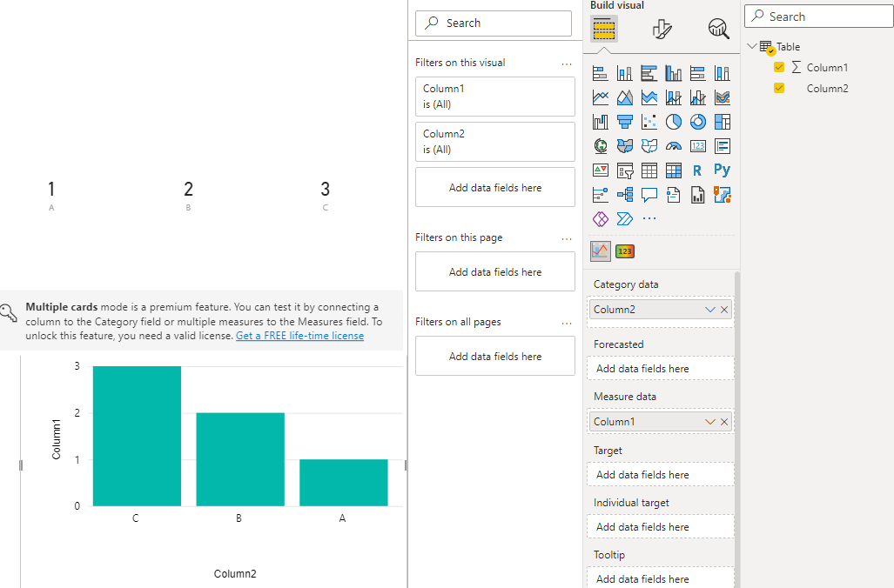Select Line and stacked column chart visual
The height and width of the screenshot is (588, 894).
point(674,97)
